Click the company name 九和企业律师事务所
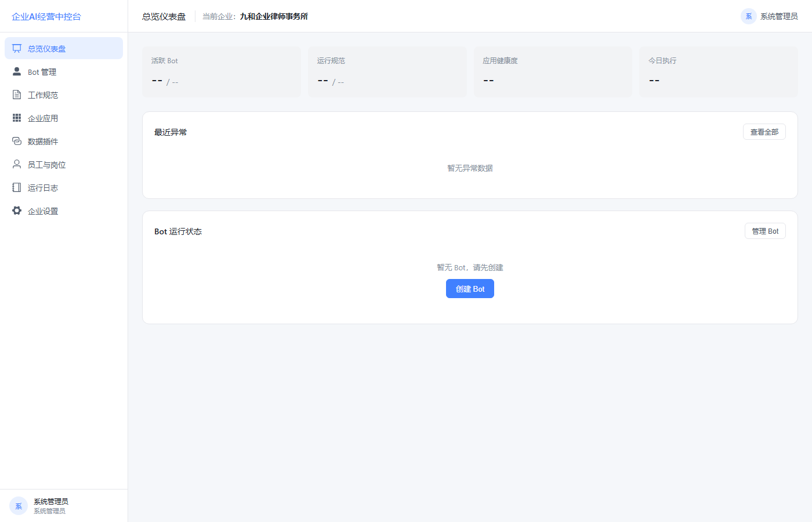Viewport: 812px width, 522px height. [274, 16]
